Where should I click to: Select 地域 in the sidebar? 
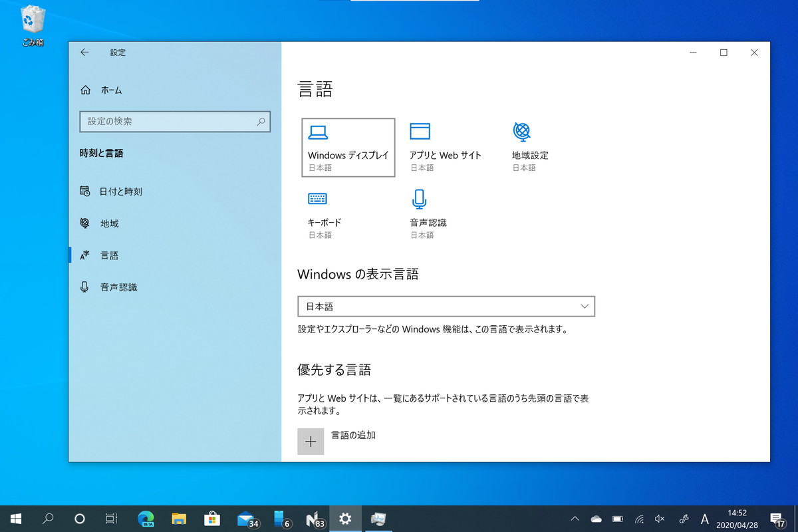[x=99, y=223]
